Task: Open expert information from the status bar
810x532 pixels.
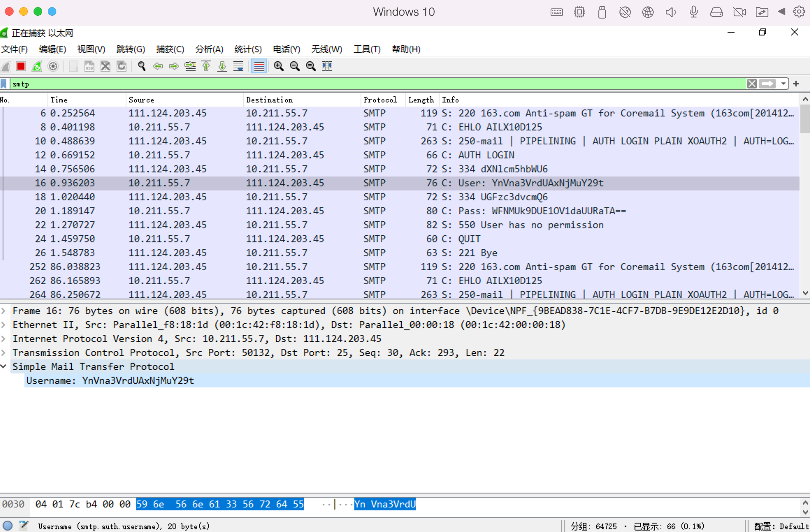Action: (x=7, y=526)
